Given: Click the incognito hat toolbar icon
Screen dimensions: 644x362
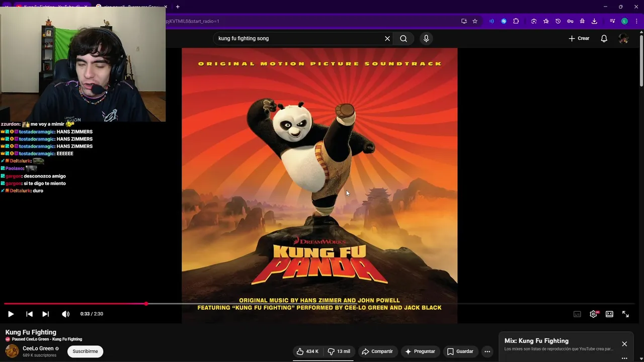Looking at the screenshot, I should (x=582, y=21).
